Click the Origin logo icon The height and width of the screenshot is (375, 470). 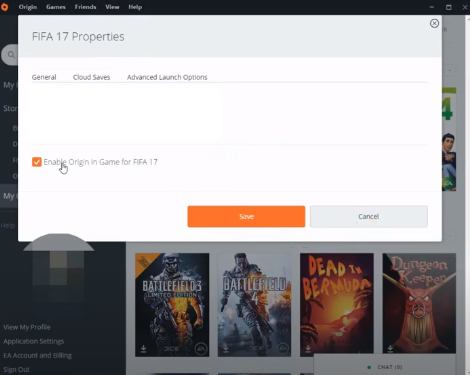click(x=5, y=7)
